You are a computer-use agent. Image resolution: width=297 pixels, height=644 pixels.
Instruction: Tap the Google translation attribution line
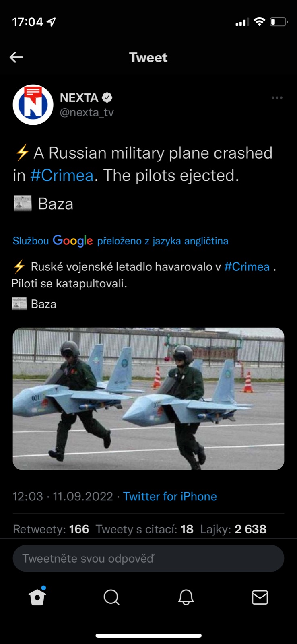pos(120,241)
